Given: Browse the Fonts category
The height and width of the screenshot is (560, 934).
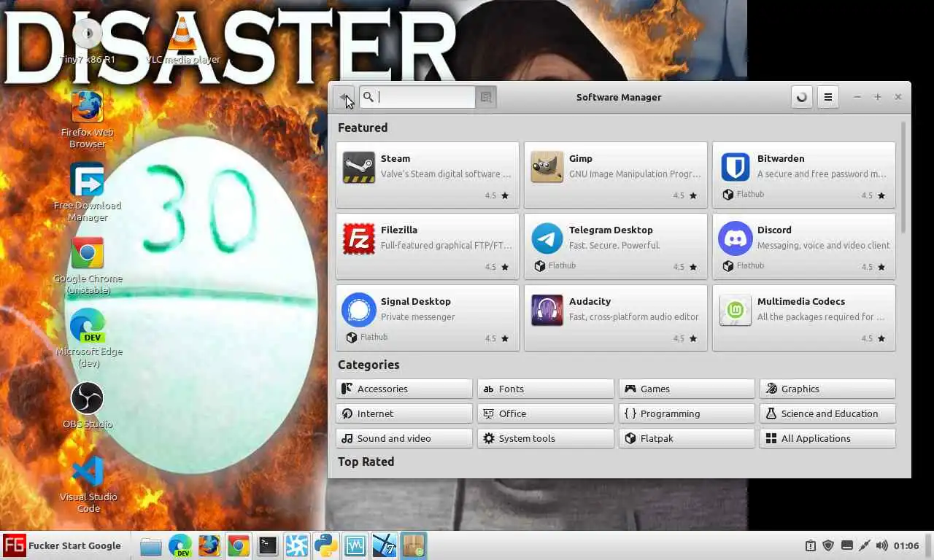Looking at the screenshot, I should pyautogui.click(x=546, y=389).
